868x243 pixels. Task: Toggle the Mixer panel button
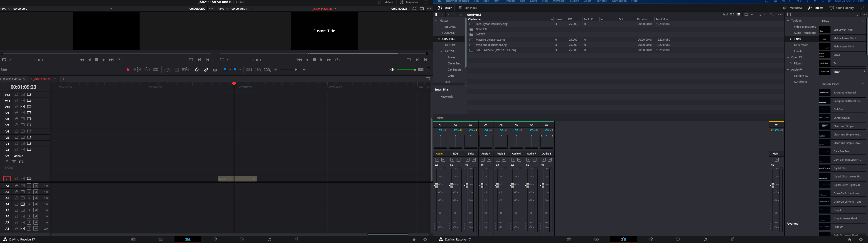pos(445,8)
